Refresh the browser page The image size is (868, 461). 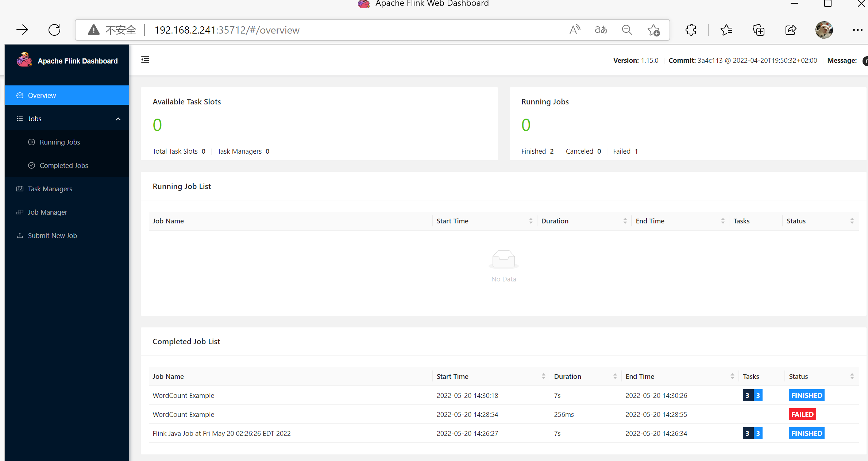click(54, 30)
